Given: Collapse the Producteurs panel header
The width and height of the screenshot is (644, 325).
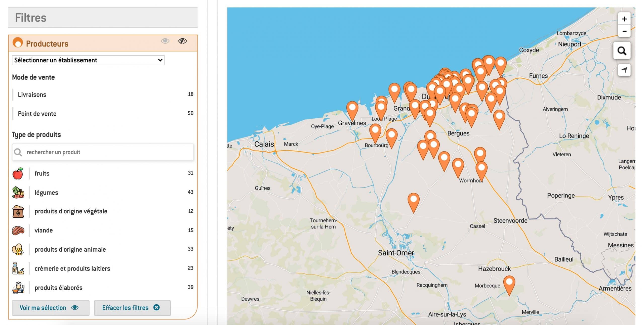Looking at the screenshot, I should pos(47,43).
